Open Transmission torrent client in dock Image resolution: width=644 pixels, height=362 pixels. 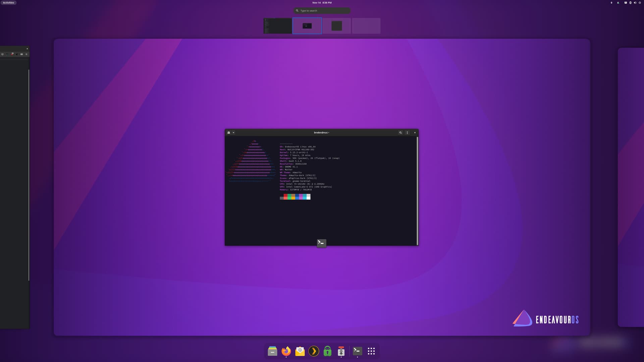click(x=341, y=351)
